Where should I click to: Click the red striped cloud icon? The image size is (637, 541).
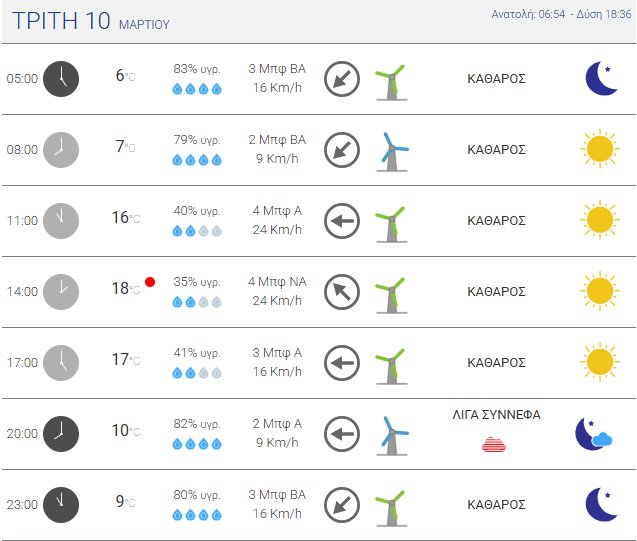tap(495, 444)
